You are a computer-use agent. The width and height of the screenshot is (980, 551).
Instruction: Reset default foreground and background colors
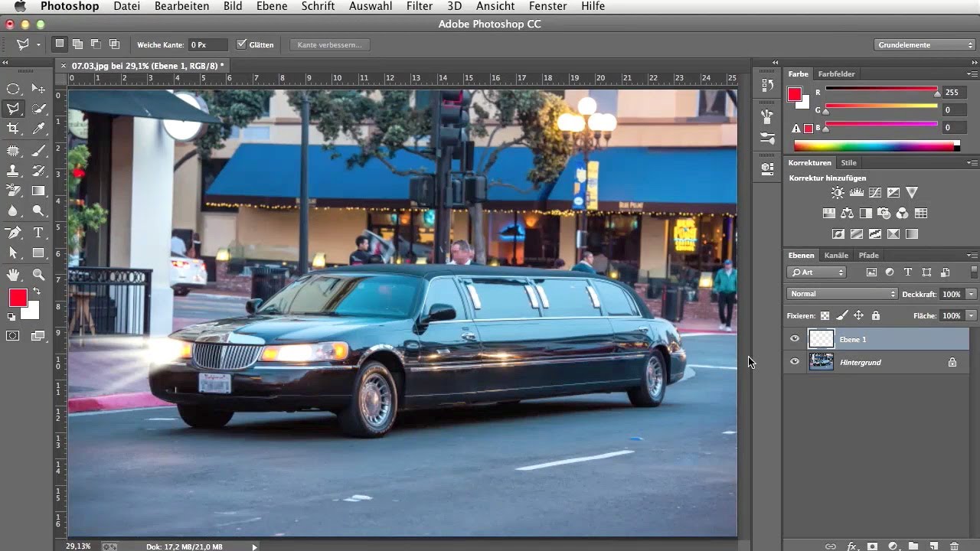click(11, 316)
